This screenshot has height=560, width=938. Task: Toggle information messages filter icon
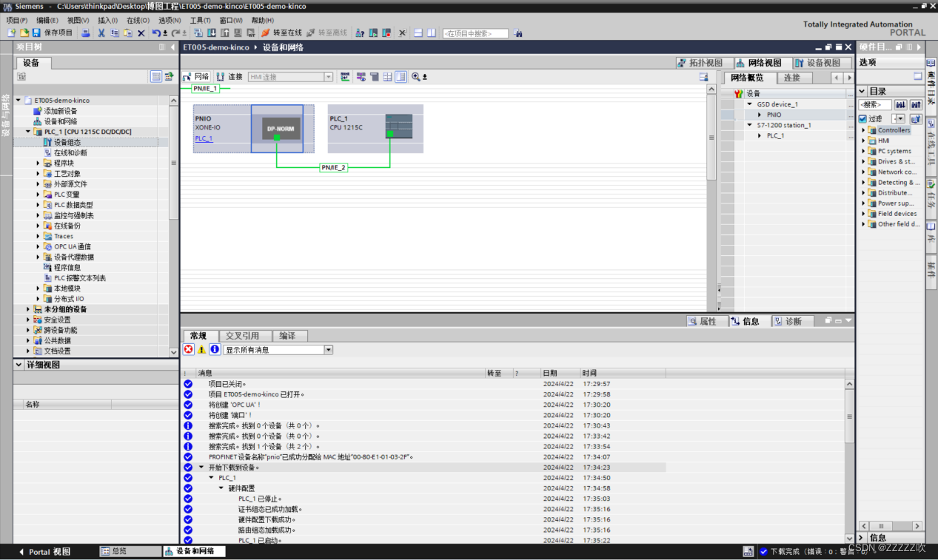(215, 349)
